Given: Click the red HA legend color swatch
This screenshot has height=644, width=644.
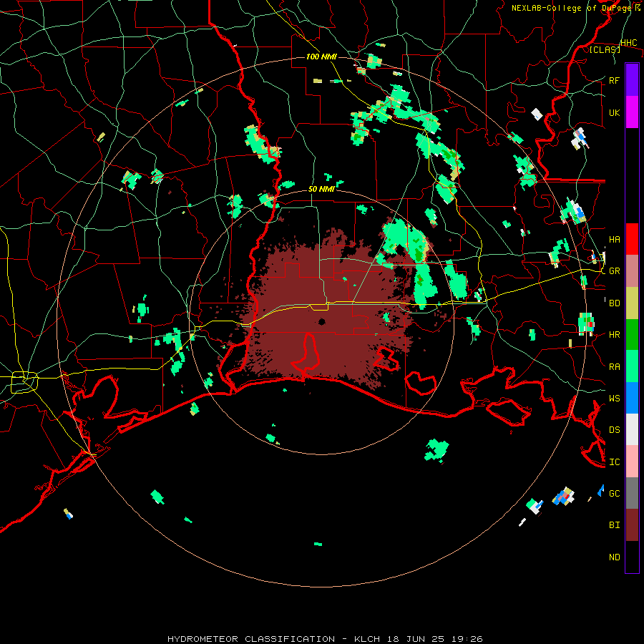Looking at the screenshot, I should coord(632,239).
